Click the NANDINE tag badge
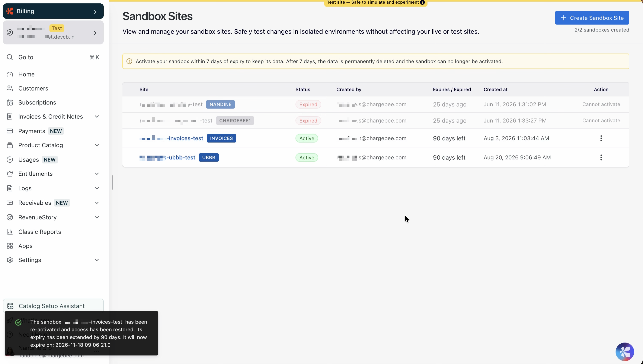The height and width of the screenshot is (364, 643). (220, 104)
